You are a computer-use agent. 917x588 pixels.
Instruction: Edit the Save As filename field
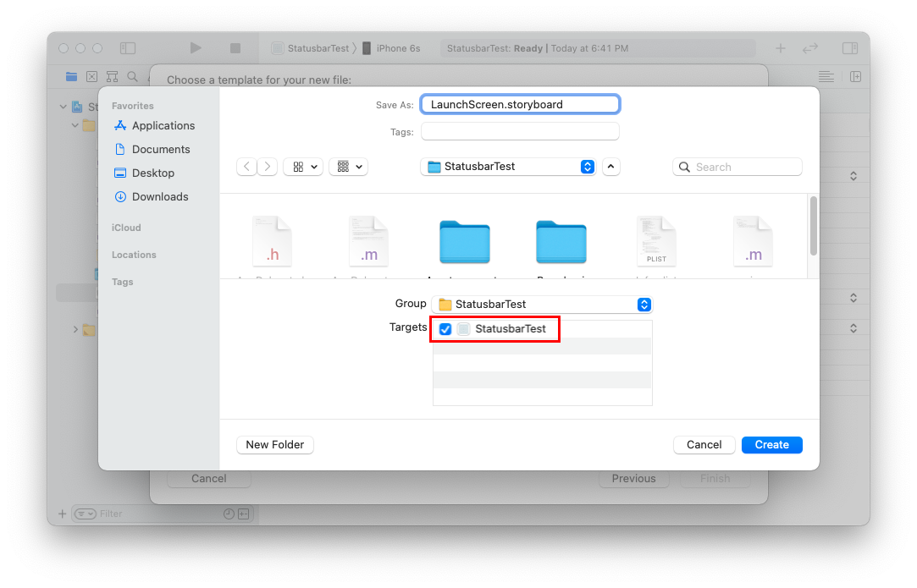pos(520,105)
